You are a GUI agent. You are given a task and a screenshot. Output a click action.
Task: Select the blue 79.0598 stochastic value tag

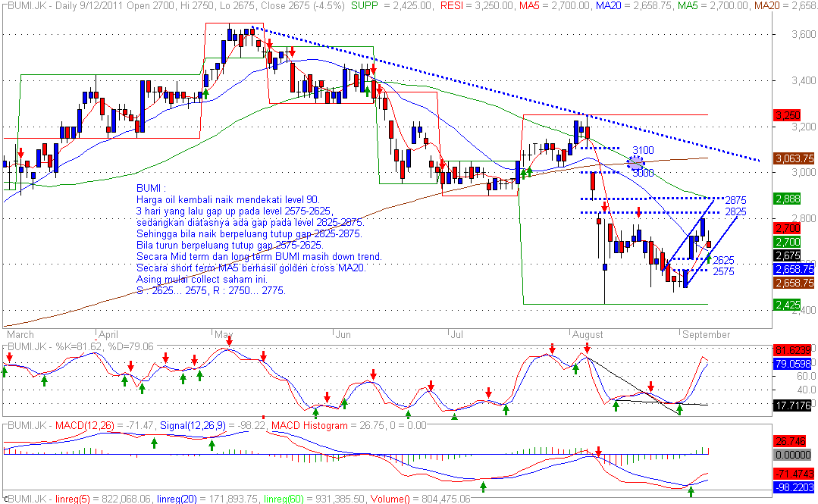coord(793,364)
